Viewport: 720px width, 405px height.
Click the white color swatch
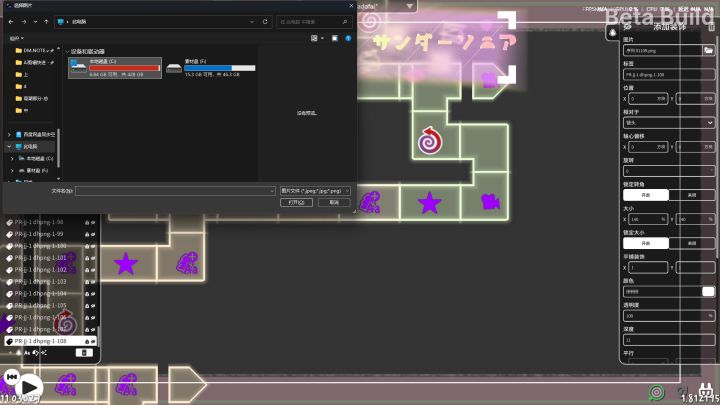(708, 292)
